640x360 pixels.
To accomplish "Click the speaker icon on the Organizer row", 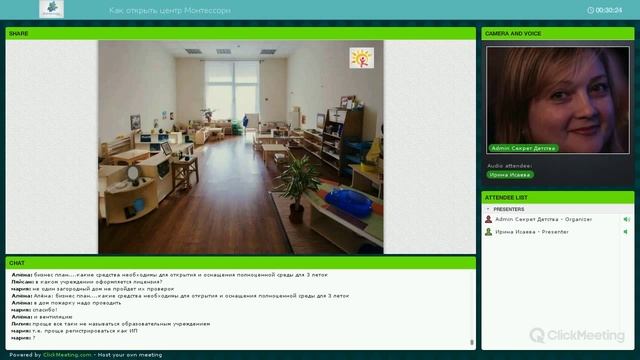I will 626,220.
